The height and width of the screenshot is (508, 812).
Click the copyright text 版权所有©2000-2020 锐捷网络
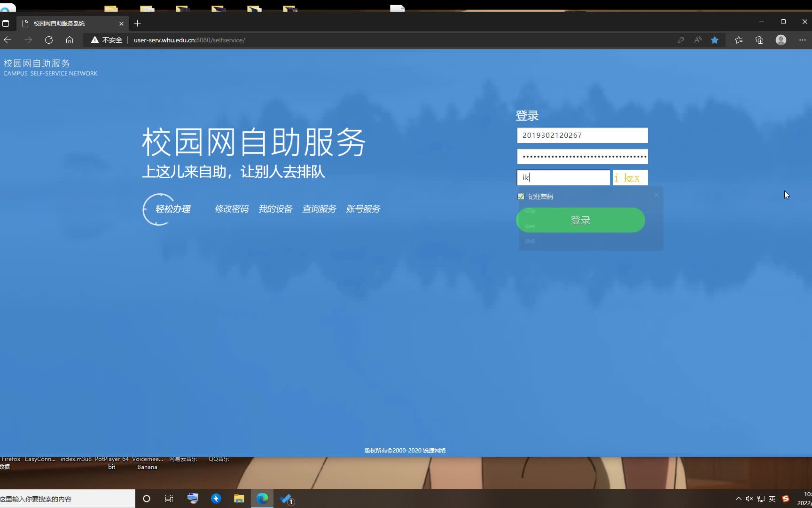[x=405, y=451]
